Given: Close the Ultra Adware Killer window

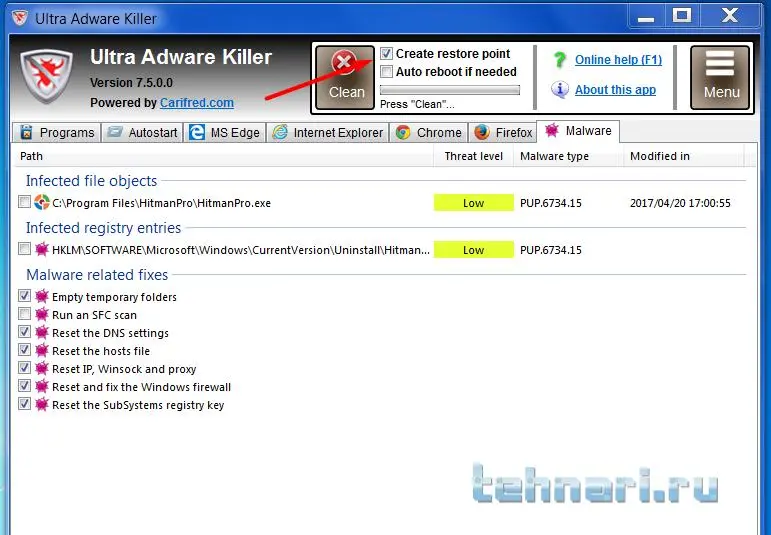Looking at the screenshot, I should [730, 17].
